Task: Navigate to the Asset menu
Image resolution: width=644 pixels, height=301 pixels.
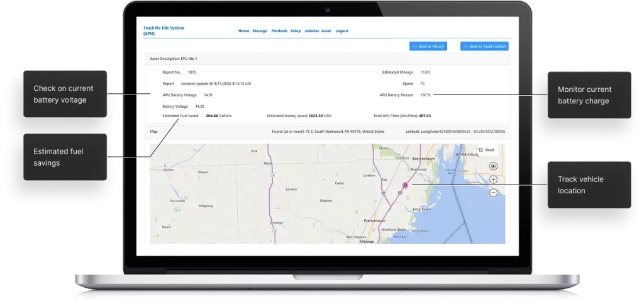Action: pos(326,31)
